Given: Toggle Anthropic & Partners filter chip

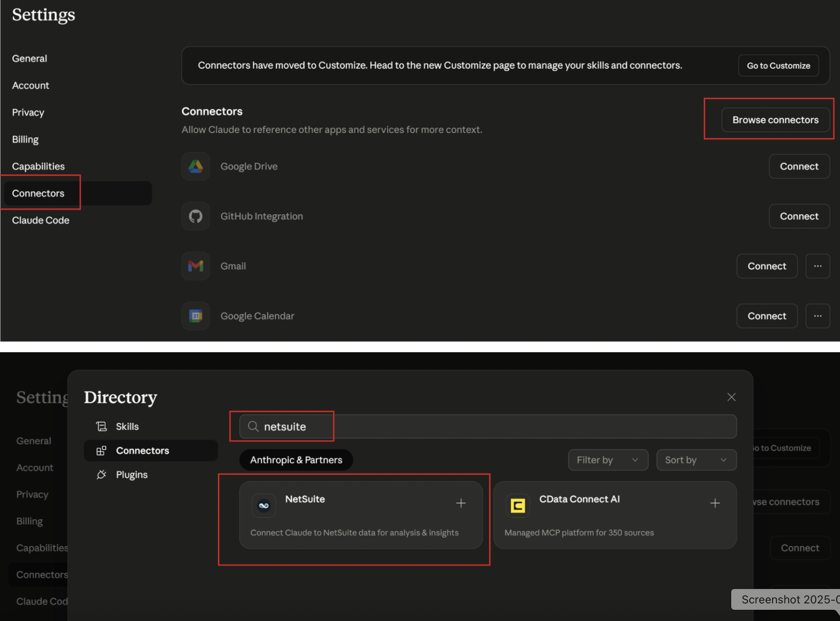Looking at the screenshot, I should 296,460.
